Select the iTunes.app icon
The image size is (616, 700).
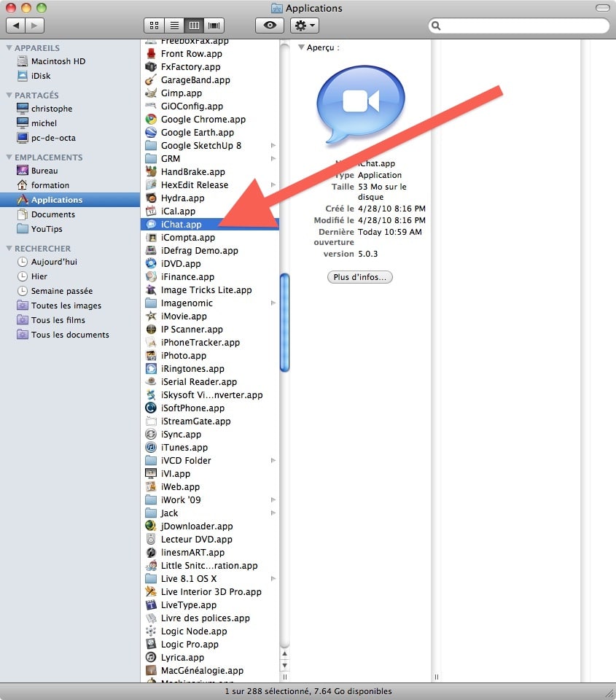(x=151, y=447)
